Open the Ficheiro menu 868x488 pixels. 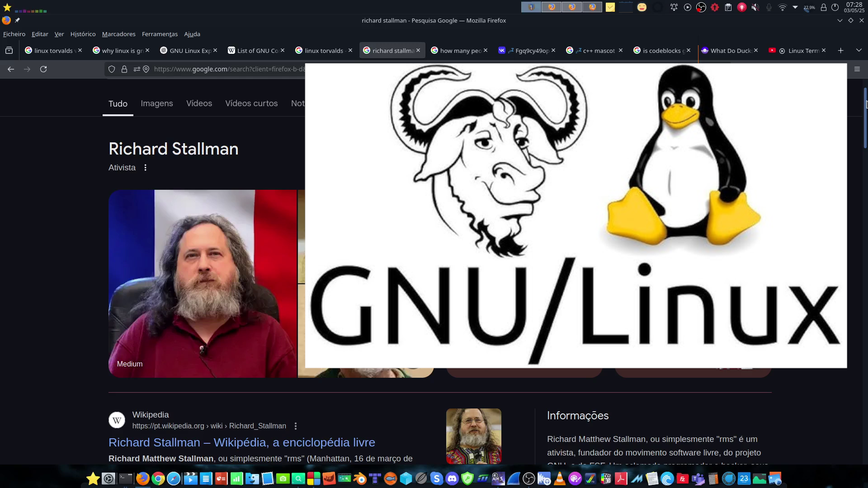14,34
